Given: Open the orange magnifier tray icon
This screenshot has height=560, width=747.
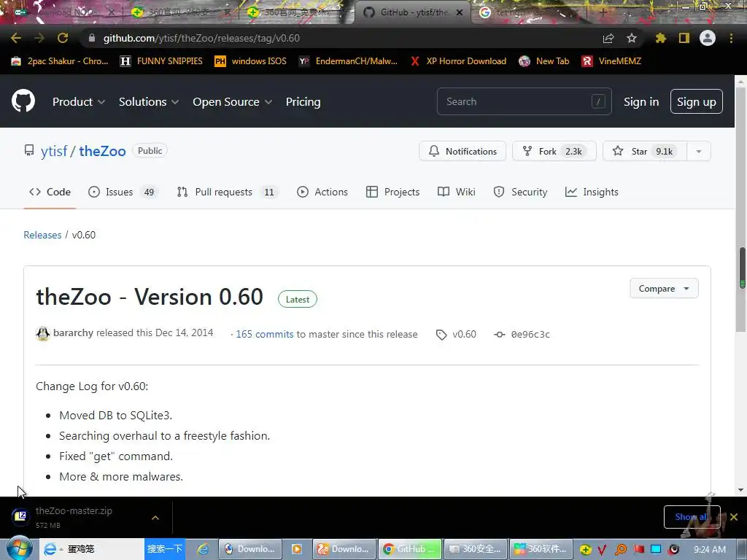Looking at the screenshot, I should click(621, 550).
